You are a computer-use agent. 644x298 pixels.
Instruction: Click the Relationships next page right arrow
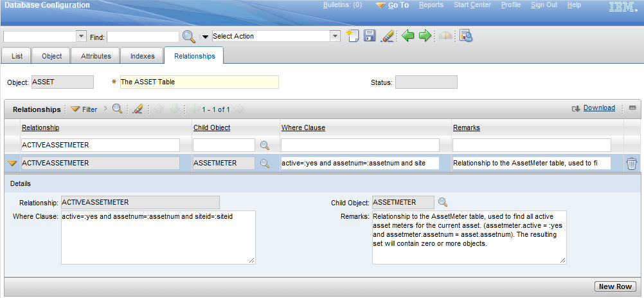(x=238, y=109)
